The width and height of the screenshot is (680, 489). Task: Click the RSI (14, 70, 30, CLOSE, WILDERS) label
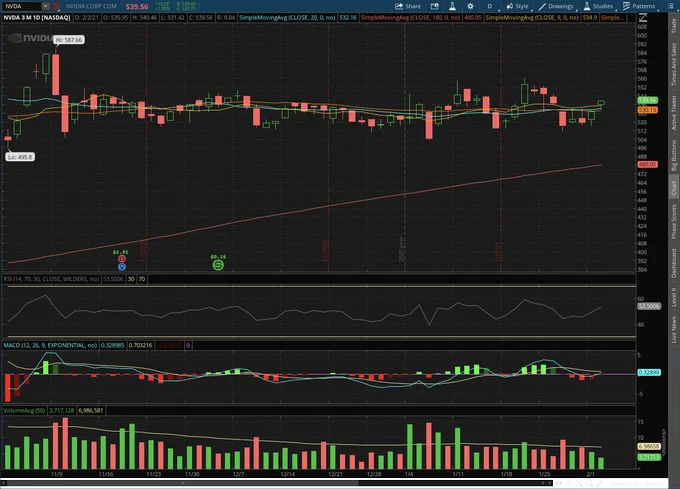pos(51,279)
